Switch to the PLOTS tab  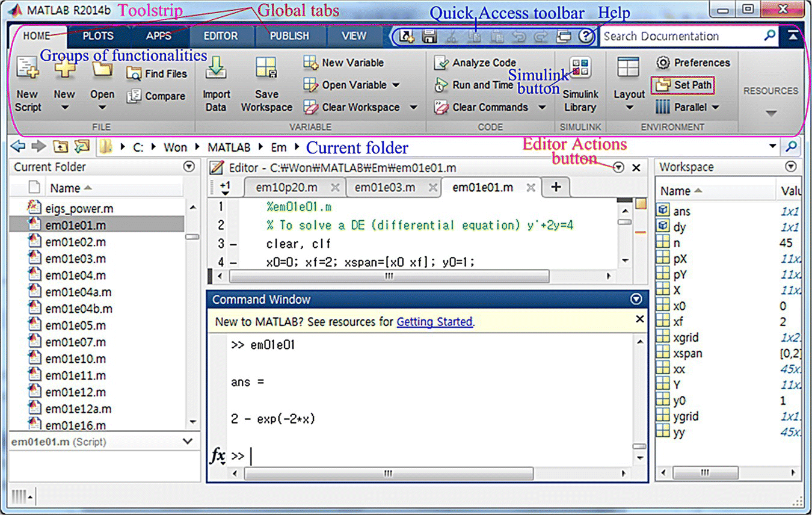[x=98, y=36]
